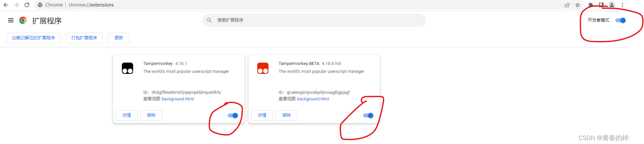Click the version 4.16.1 text
Image resolution: width=644 pixels, height=144 pixels.
coord(181,64)
